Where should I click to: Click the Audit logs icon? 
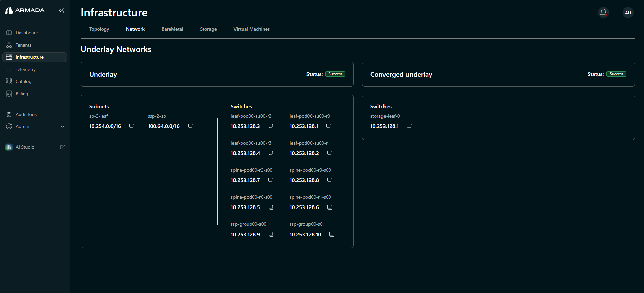9,114
